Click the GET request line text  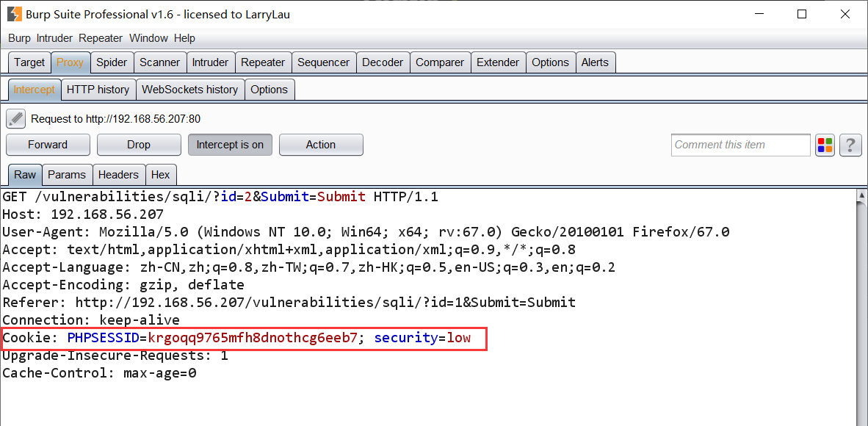220,197
